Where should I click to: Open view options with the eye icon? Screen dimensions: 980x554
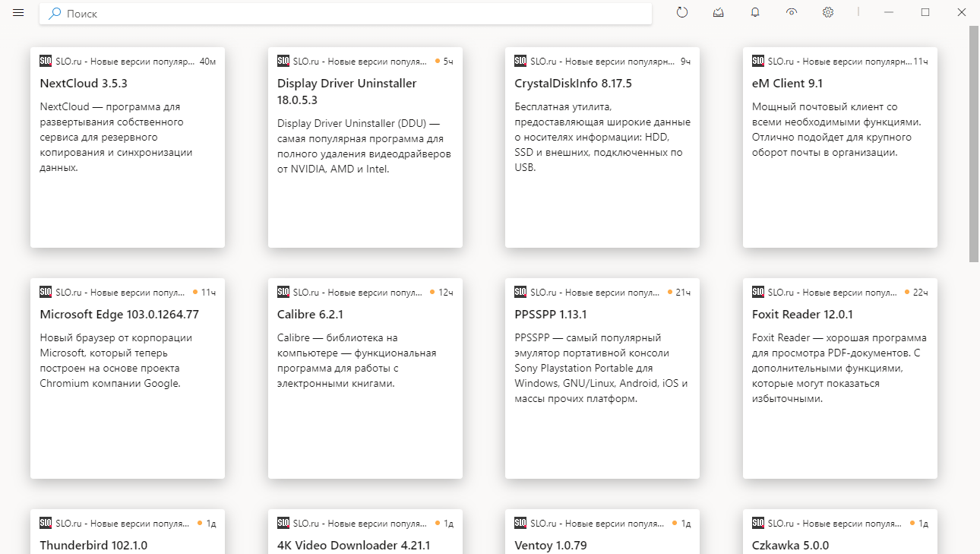(x=792, y=12)
